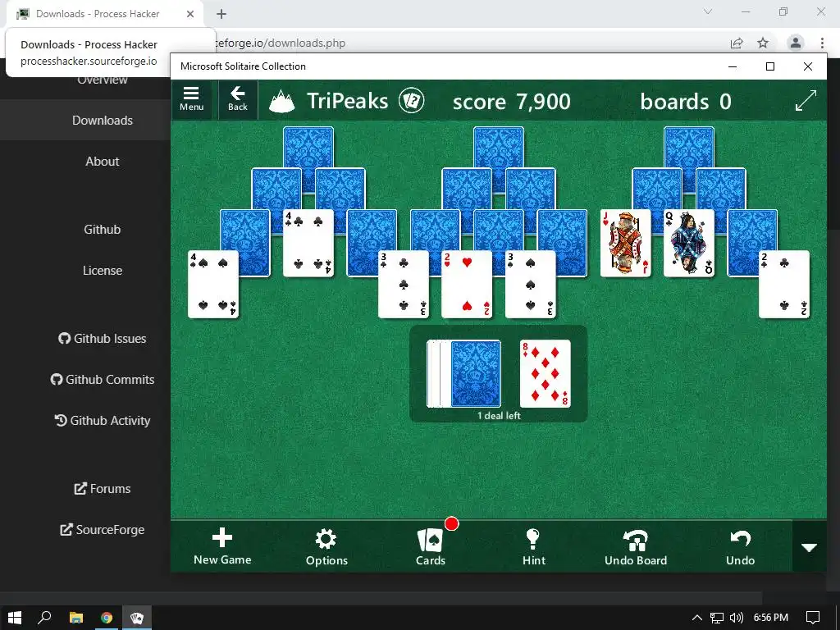
Task: Click the browser address bar URL
Action: (280, 43)
